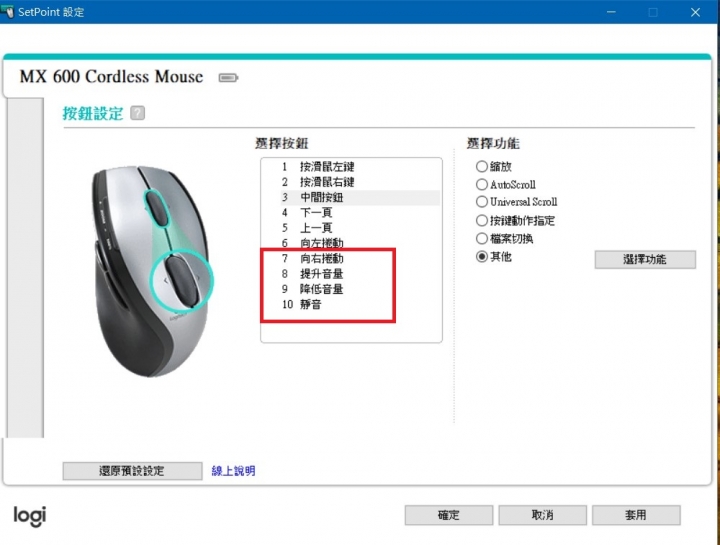
Task: Click the 還原預設設定 button
Action: pos(132,471)
